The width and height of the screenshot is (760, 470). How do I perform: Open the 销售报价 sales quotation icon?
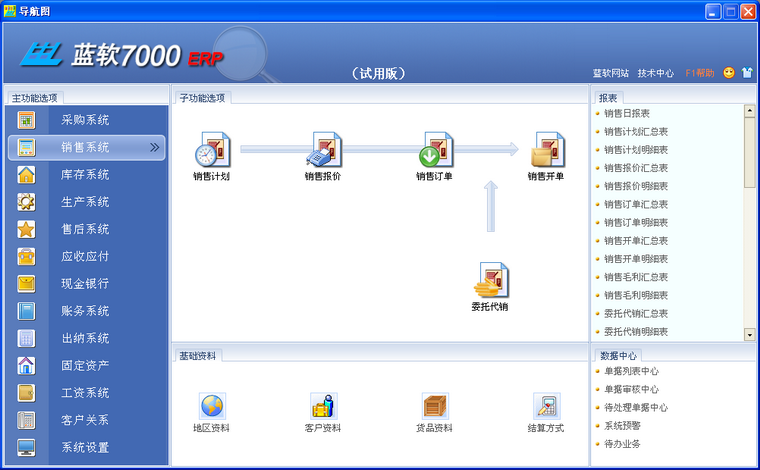[323, 150]
